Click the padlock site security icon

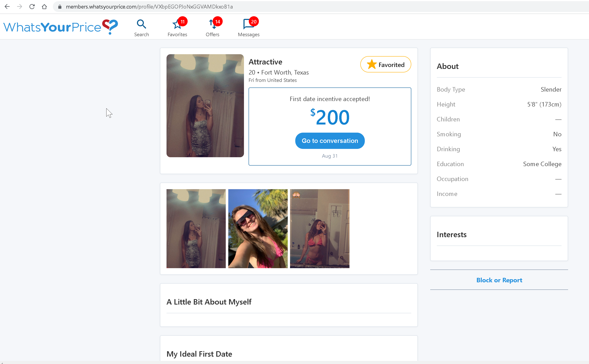(x=60, y=7)
